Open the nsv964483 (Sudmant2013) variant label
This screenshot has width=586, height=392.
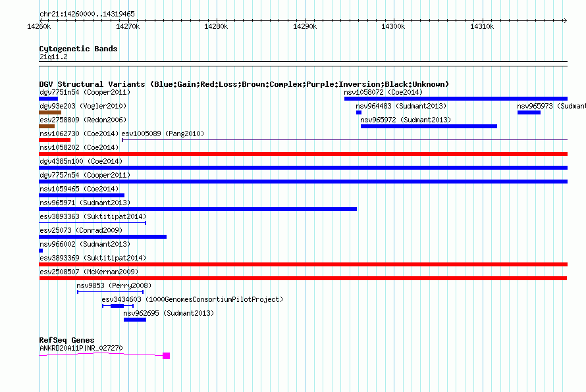(x=401, y=106)
